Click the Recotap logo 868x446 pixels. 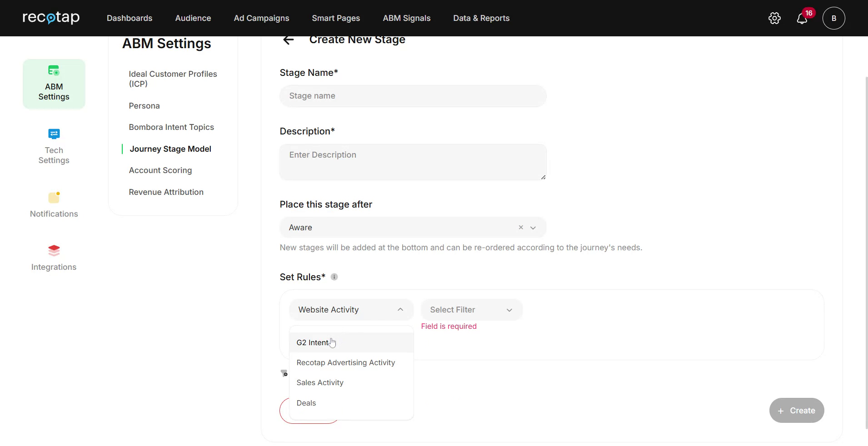coord(51,18)
